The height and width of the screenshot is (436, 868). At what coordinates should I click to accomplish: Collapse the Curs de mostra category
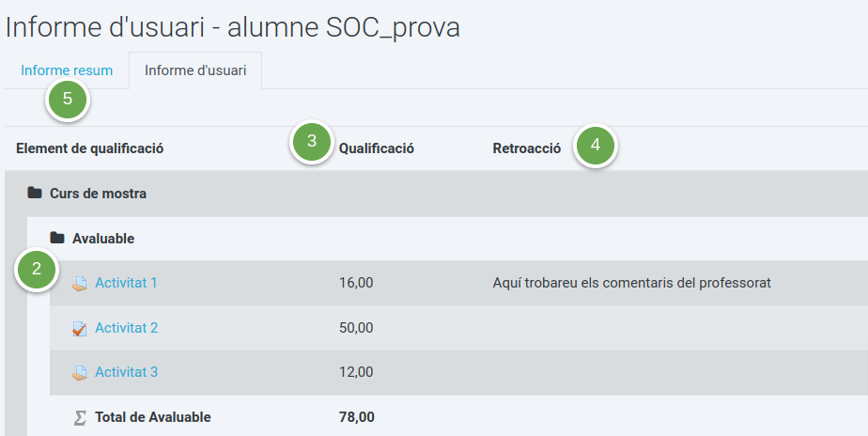coord(98,194)
